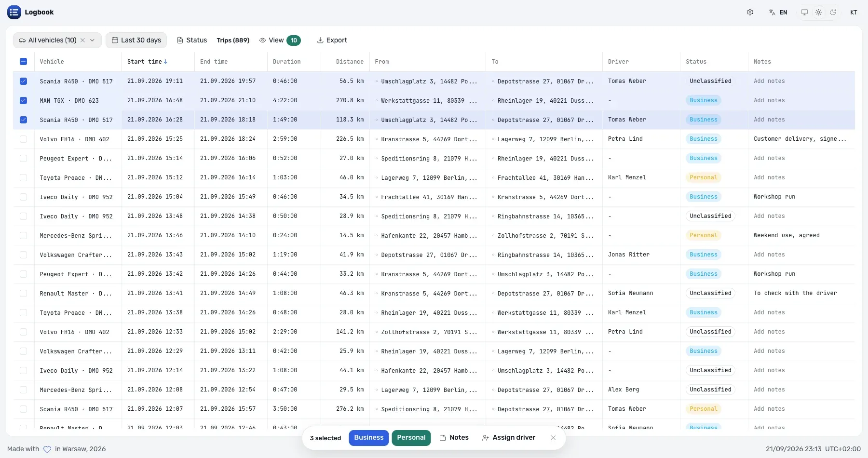Open Personal status for Mercedes-Benz 13:46 trip
This screenshot has height=458, width=868.
[704, 235]
